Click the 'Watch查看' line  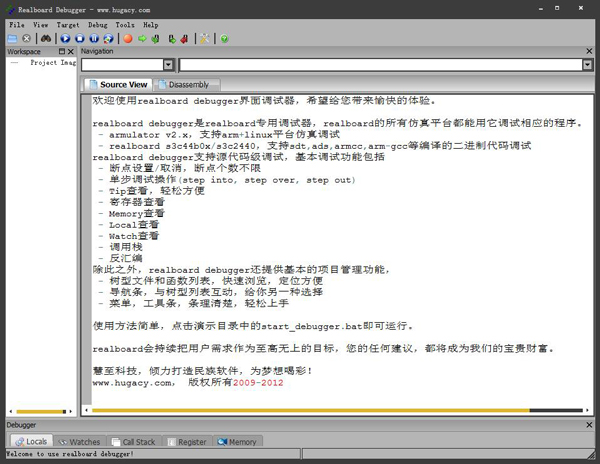coord(134,236)
